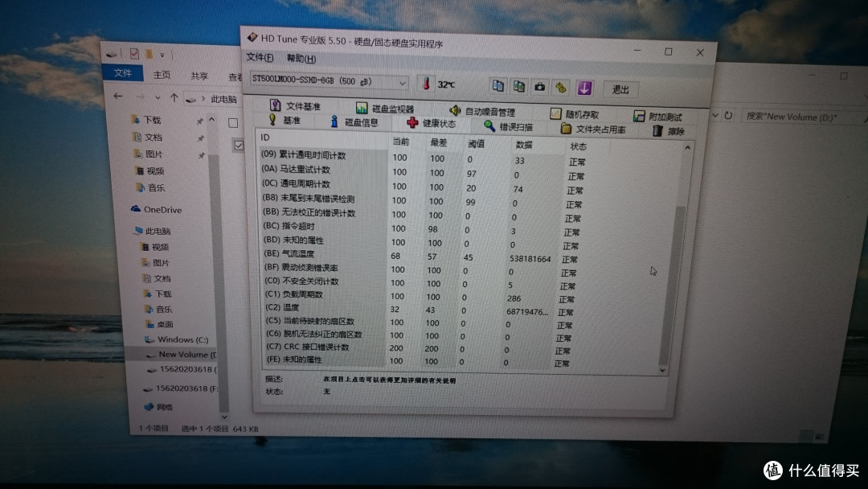Viewport: 868px width, 489px height.
Task: Select 此电脑 in Explorer sidebar
Action: click(154, 231)
